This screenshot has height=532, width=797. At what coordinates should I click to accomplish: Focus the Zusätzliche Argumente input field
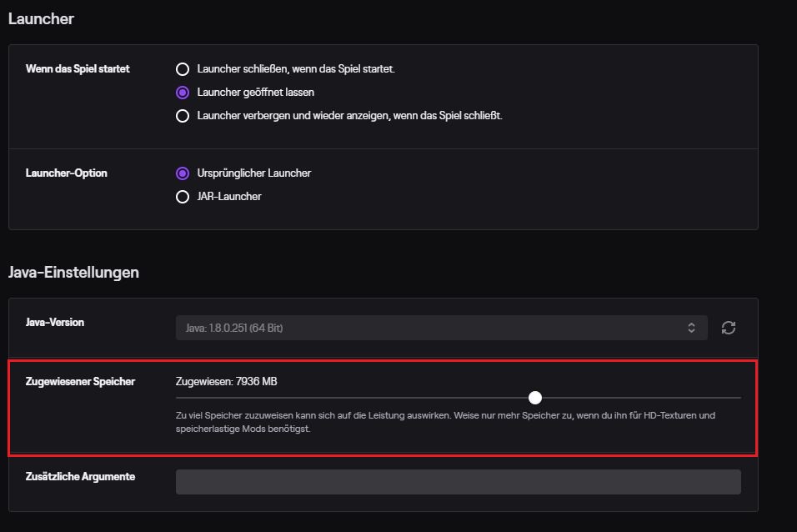pyautogui.click(x=458, y=482)
